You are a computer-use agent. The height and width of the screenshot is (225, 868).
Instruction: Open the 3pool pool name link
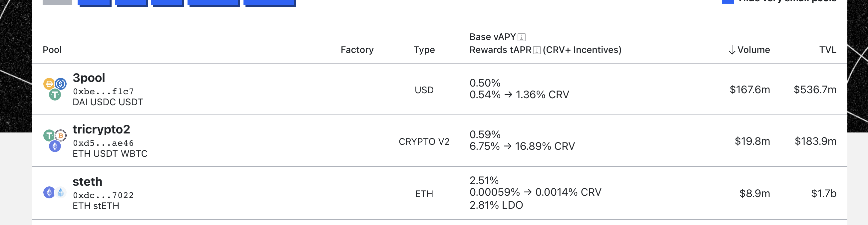(89, 78)
